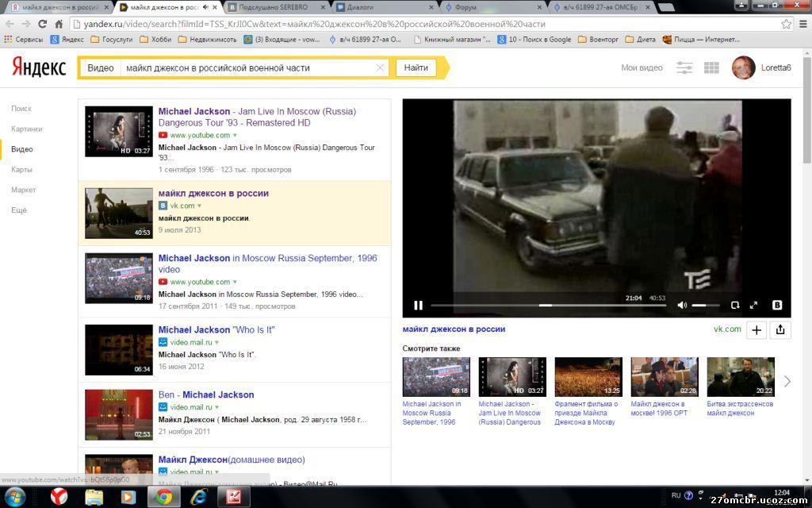Open the Michael Jackson "Who Is It" result
The image size is (812, 508).
tap(216, 329)
